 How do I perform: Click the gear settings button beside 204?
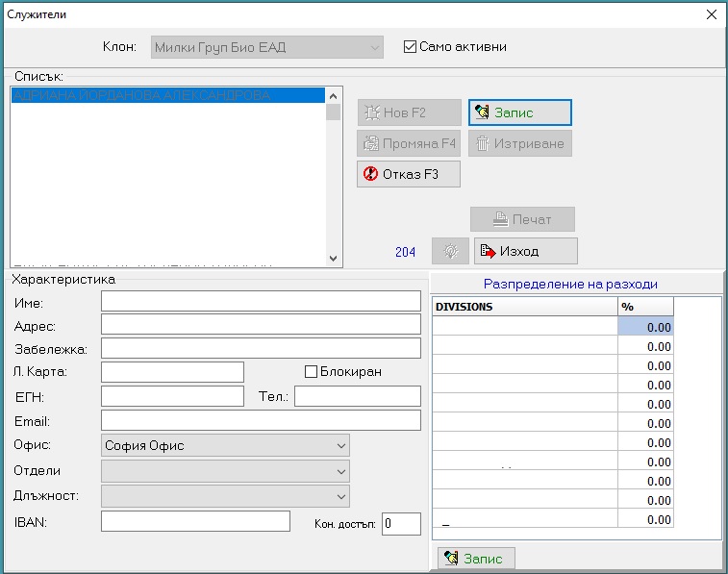[450, 251]
